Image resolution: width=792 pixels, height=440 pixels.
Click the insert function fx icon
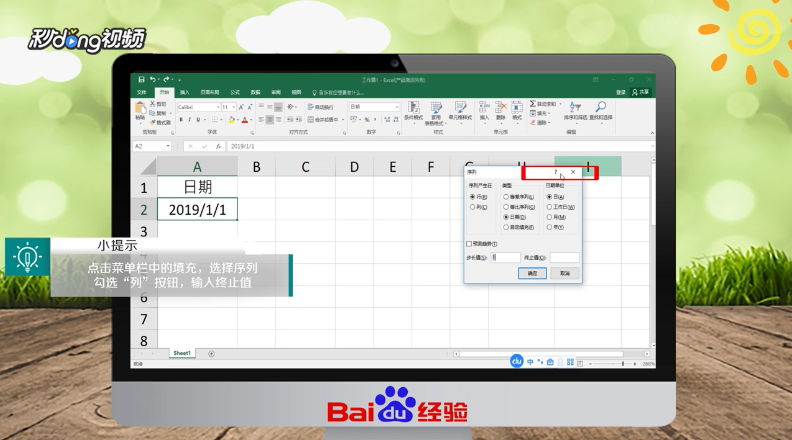(218, 146)
